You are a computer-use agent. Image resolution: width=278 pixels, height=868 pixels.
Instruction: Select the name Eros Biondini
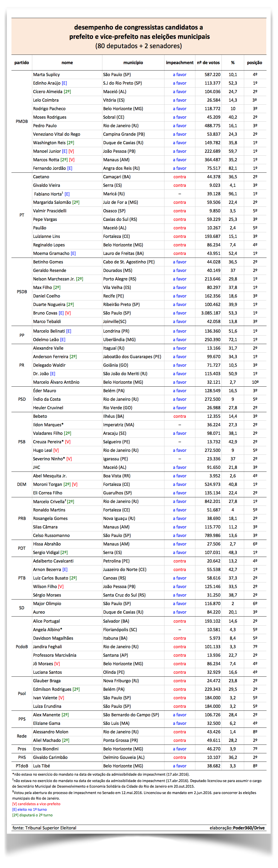46,749
